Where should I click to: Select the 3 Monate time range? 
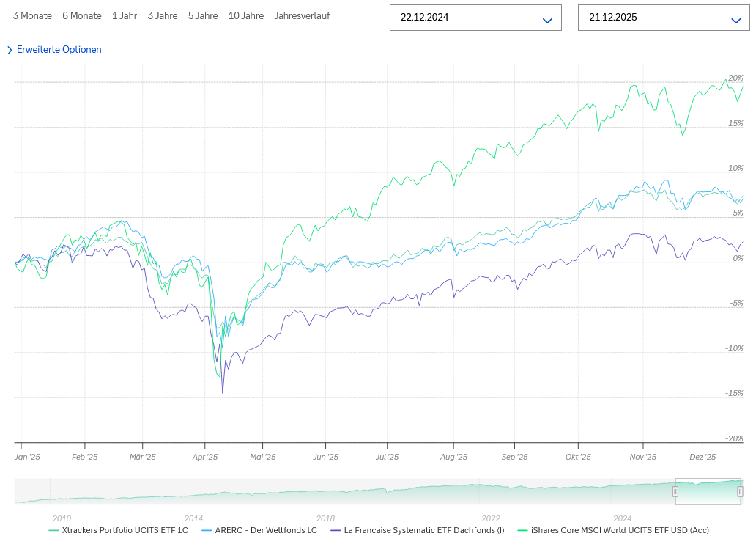click(32, 16)
